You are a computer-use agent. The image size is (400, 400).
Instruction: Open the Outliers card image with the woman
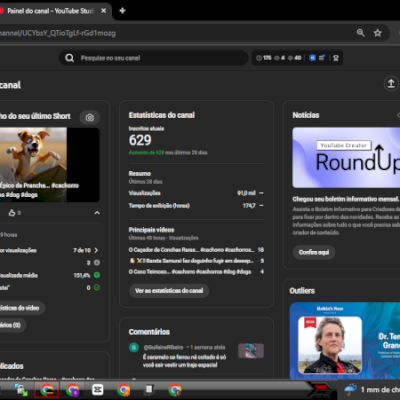(345, 341)
